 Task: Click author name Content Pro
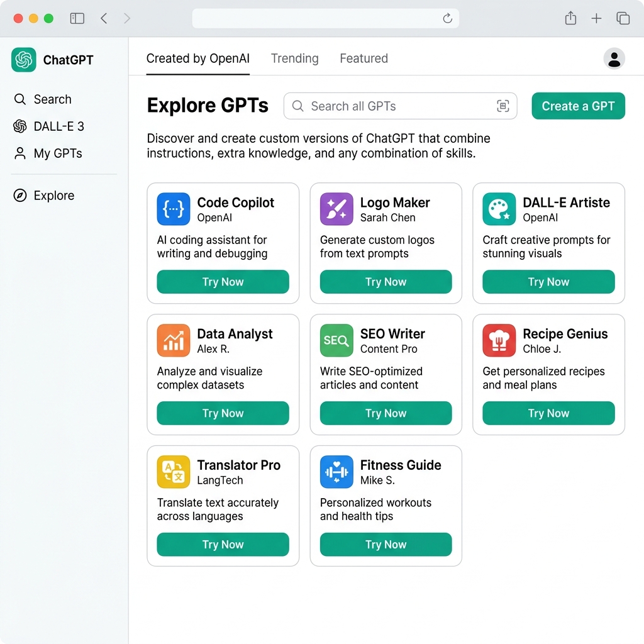click(x=389, y=348)
